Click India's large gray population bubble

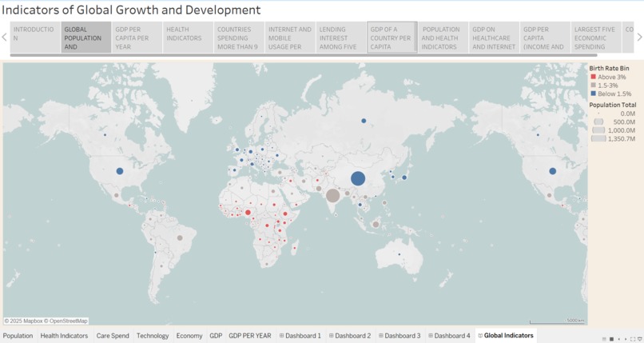coord(332,196)
